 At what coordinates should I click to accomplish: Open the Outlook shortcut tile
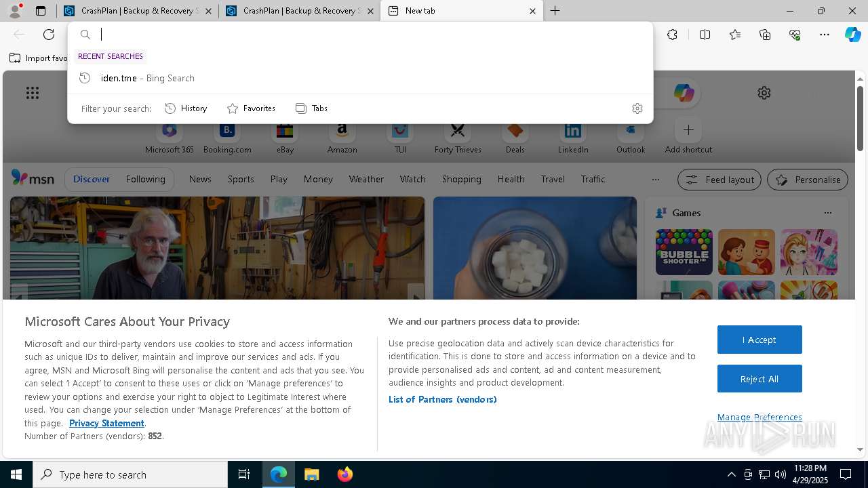(631, 138)
